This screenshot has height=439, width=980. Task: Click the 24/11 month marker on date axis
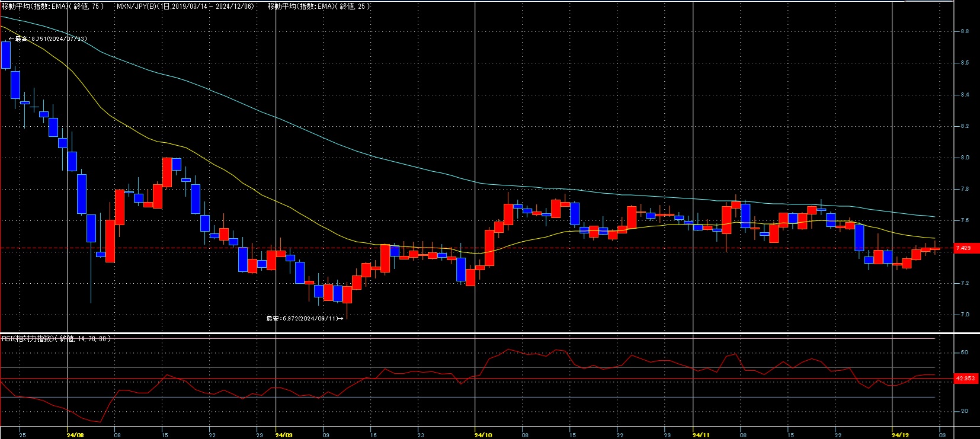[x=701, y=435]
